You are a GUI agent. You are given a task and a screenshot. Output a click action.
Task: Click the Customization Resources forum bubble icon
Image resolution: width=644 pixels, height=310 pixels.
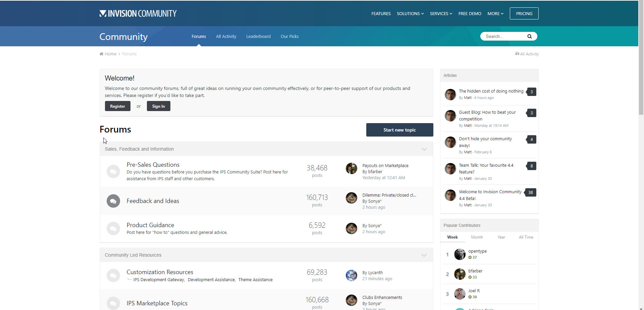pyautogui.click(x=113, y=275)
